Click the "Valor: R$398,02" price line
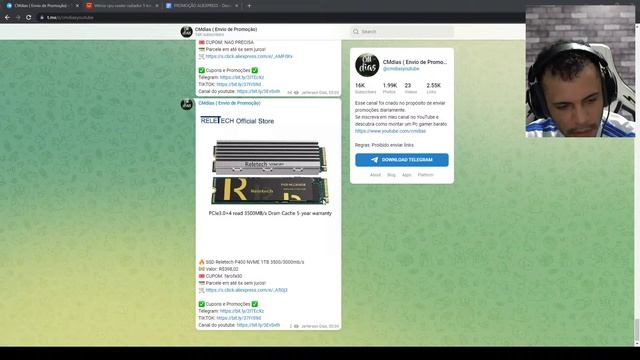Viewport: 640px width, 360px height. click(222, 269)
